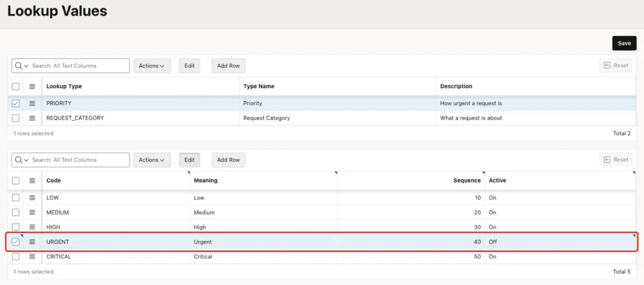This screenshot has height=285, width=644.
Task: Click the header row actions icon in Lookup Type grid
Action: coord(32,86)
